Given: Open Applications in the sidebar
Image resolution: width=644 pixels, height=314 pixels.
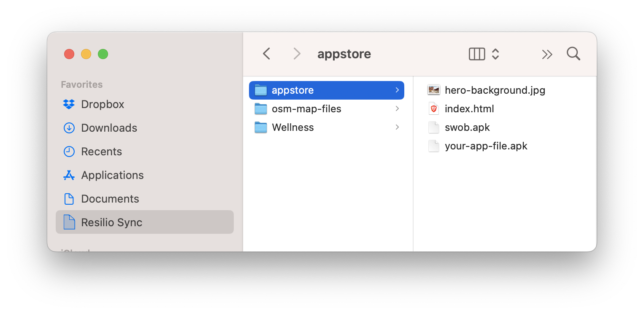Looking at the screenshot, I should [x=112, y=175].
